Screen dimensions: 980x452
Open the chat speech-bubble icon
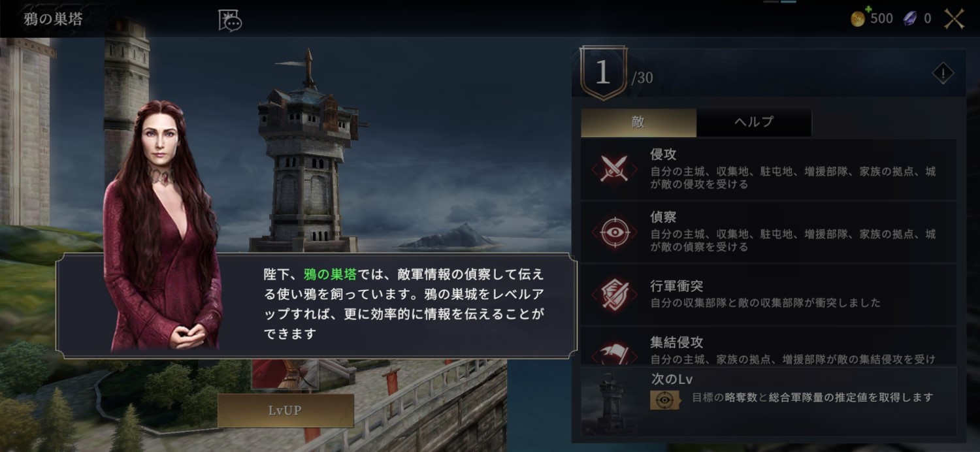pos(229,20)
